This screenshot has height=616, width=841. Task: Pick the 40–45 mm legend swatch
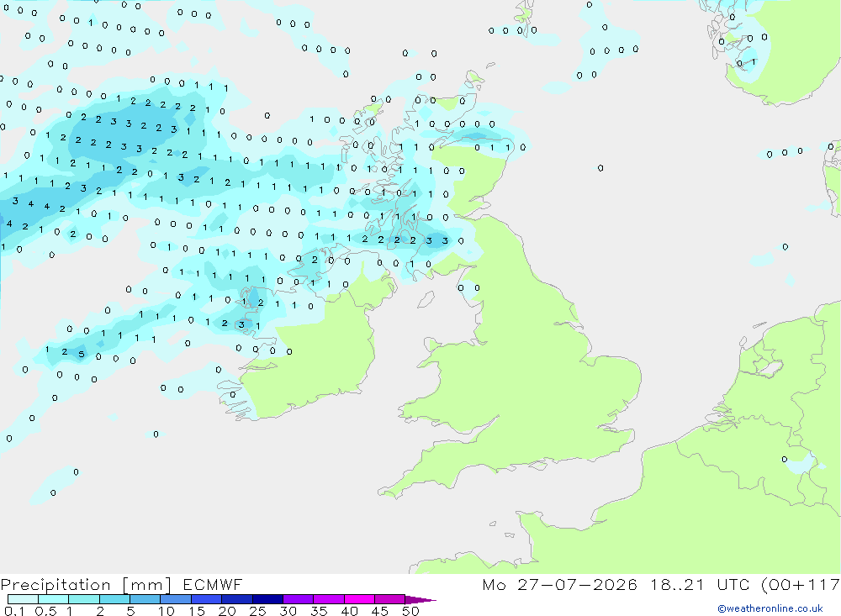click(359, 599)
